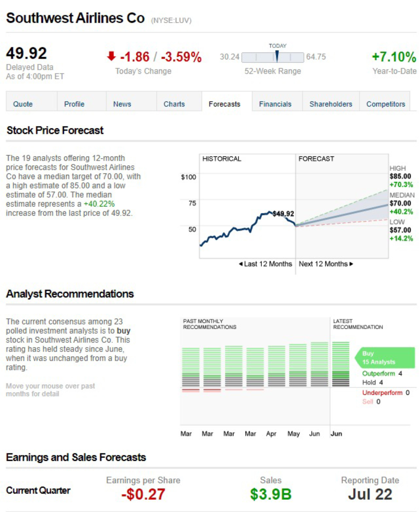Viewport: 420px width, 512px height.
Task: Click the Outperform 4 legend entry
Action: click(382, 373)
